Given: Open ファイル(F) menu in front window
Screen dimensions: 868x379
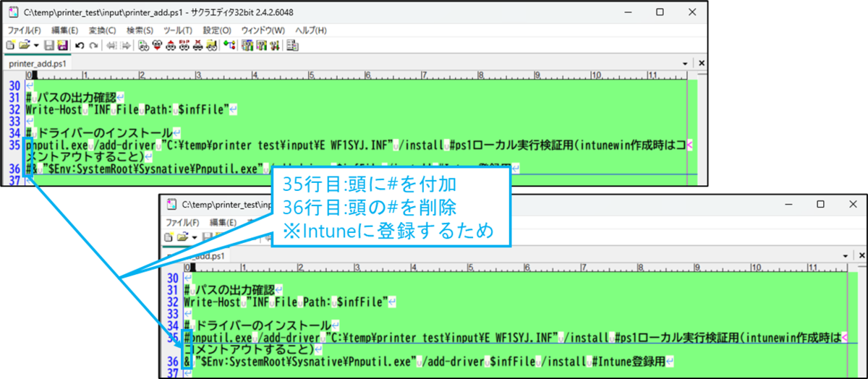Looking at the screenshot, I should point(183,223).
